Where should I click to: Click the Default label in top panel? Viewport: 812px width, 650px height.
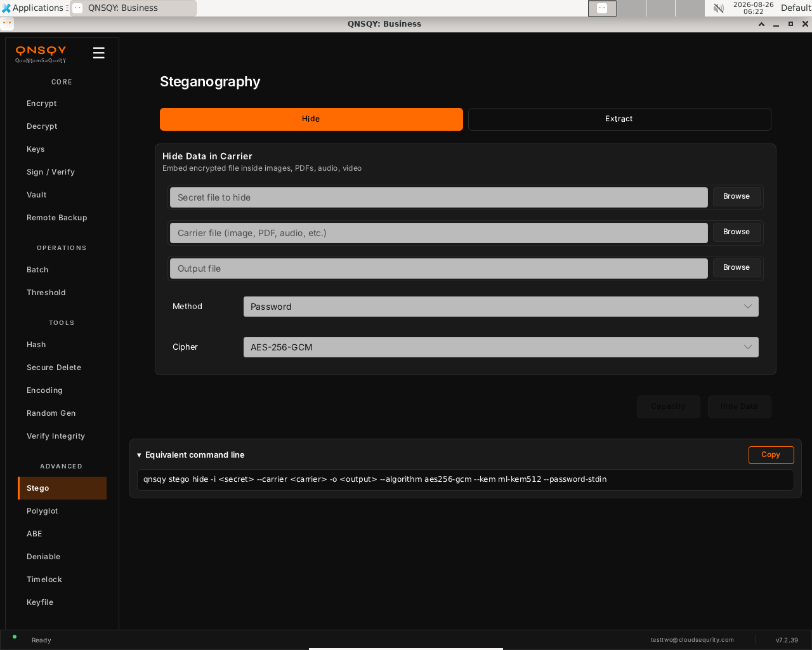(796, 8)
